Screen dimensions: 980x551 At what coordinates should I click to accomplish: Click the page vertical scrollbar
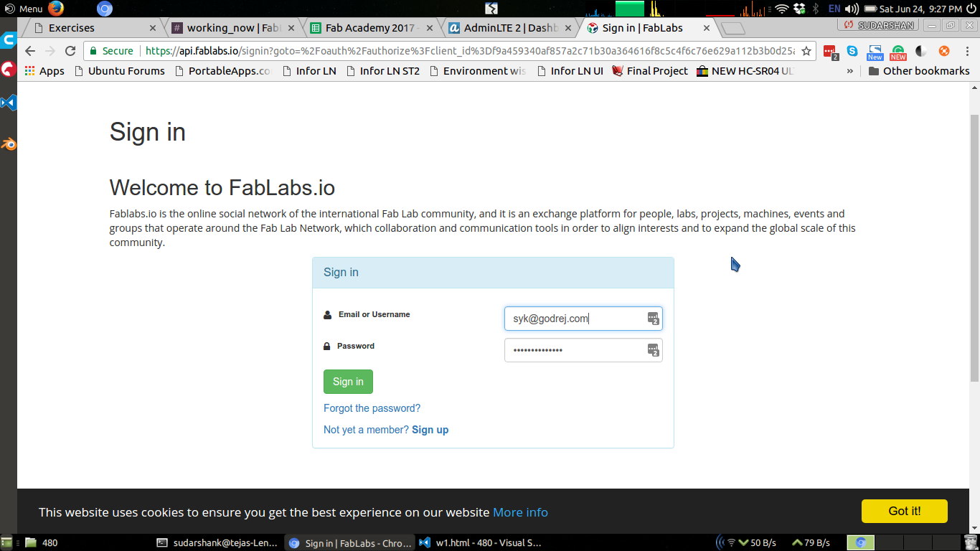(974, 248)
